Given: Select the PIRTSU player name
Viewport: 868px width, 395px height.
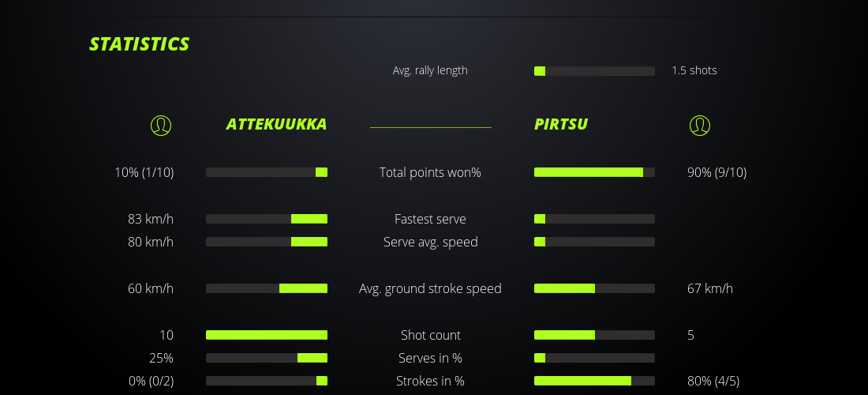Looking at the screenshot, I should (x=561, y=124).
